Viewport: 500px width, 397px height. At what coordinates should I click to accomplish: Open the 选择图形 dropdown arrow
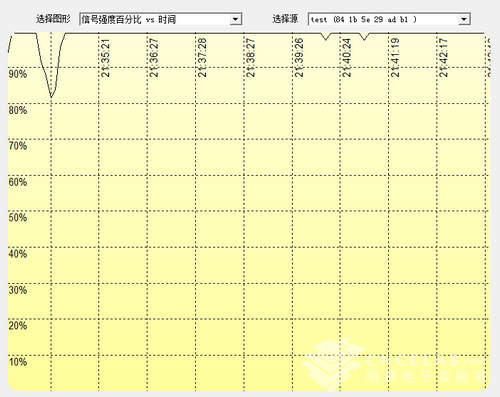tap(236, 19)
